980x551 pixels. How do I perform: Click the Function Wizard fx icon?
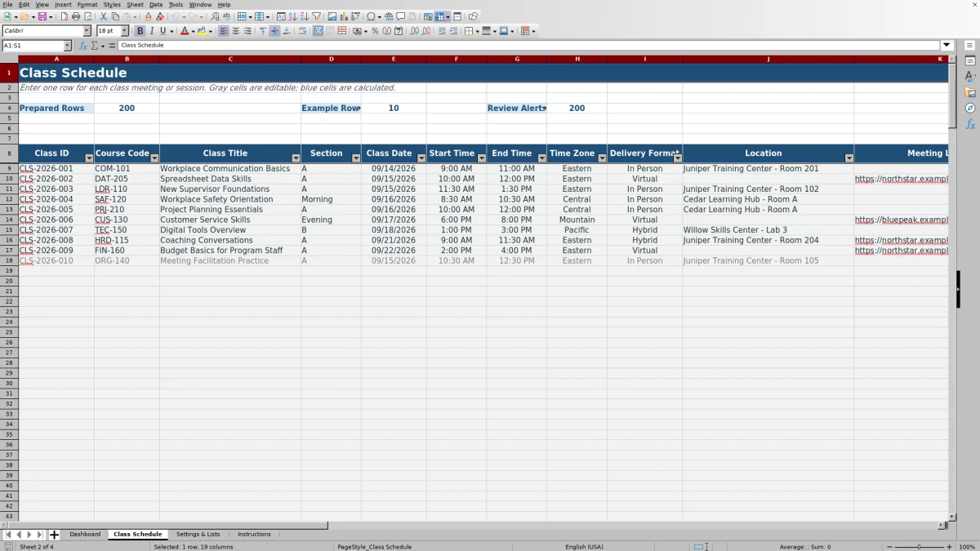pos(83,46)
